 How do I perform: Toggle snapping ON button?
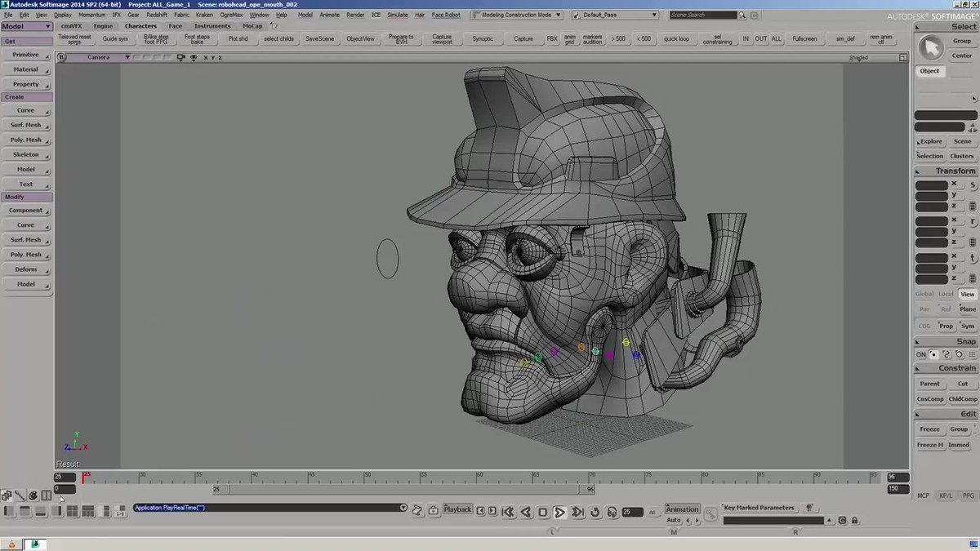[x=921, y=354]
